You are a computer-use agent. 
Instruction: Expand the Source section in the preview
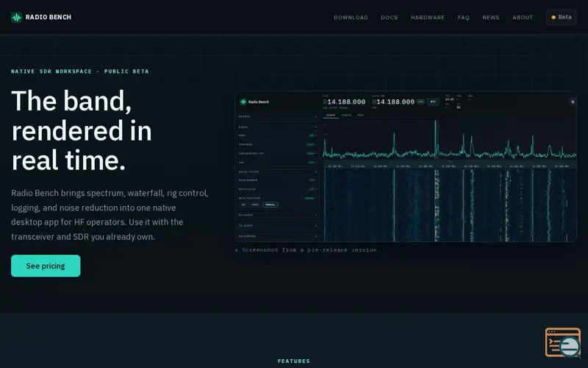pos(278,117)
